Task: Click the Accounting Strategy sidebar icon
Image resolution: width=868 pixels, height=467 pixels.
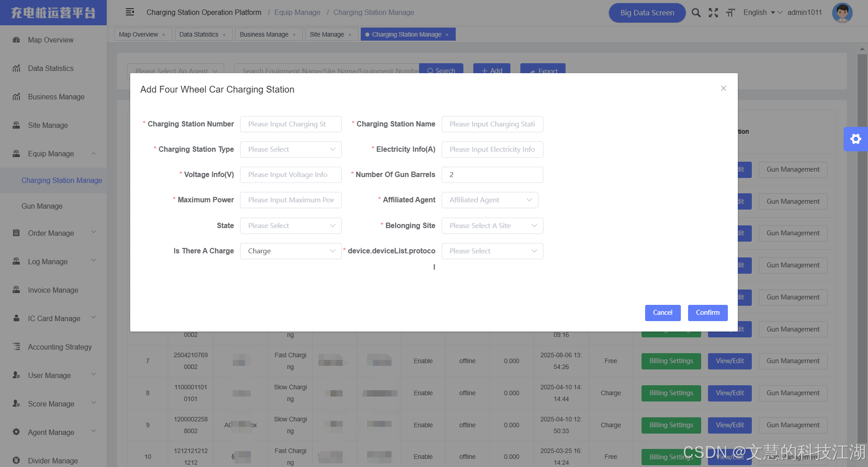Action: pyautogui.click(x=16, y=347)
